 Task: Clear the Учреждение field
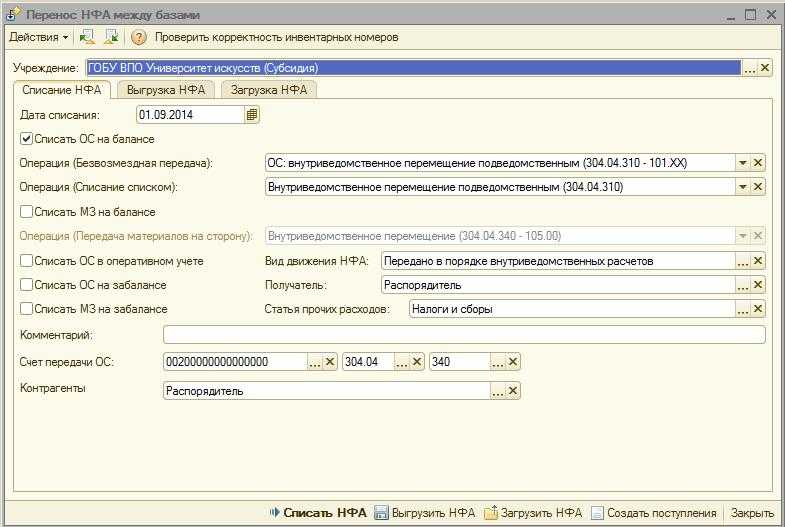point(764,68)
